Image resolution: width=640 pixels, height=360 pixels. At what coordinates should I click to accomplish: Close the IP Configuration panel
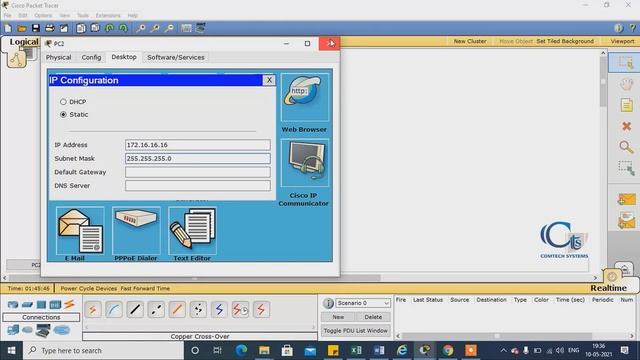pos(269,80)
